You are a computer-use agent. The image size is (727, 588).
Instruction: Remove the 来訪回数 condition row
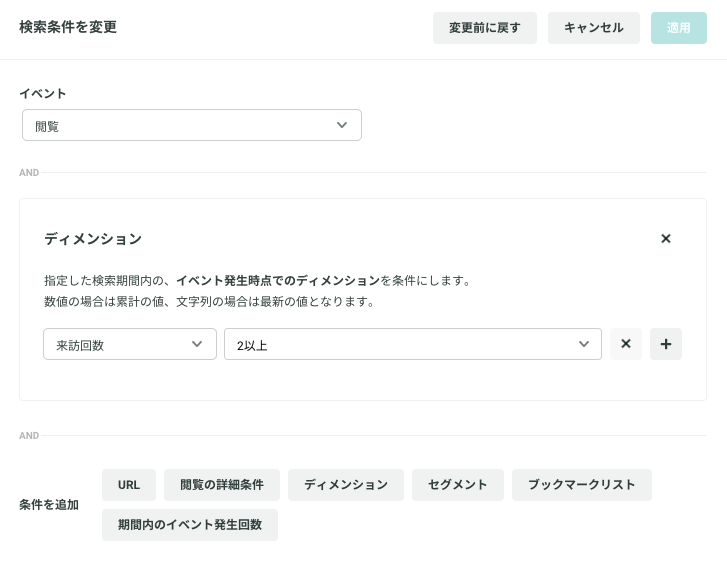[625, 344]
